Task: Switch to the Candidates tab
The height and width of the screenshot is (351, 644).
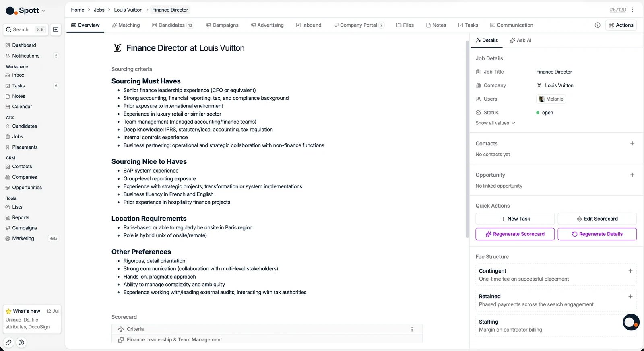Action: click(173, 25)
